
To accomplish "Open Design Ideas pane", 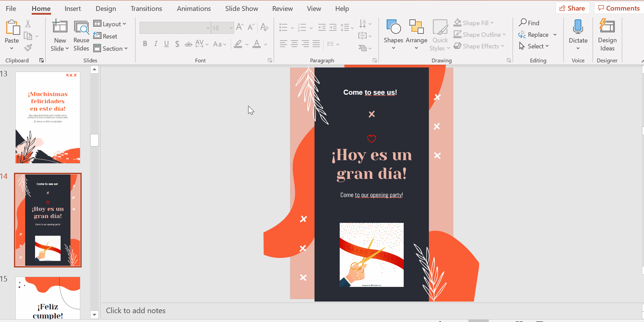I will tap(607, 36).
